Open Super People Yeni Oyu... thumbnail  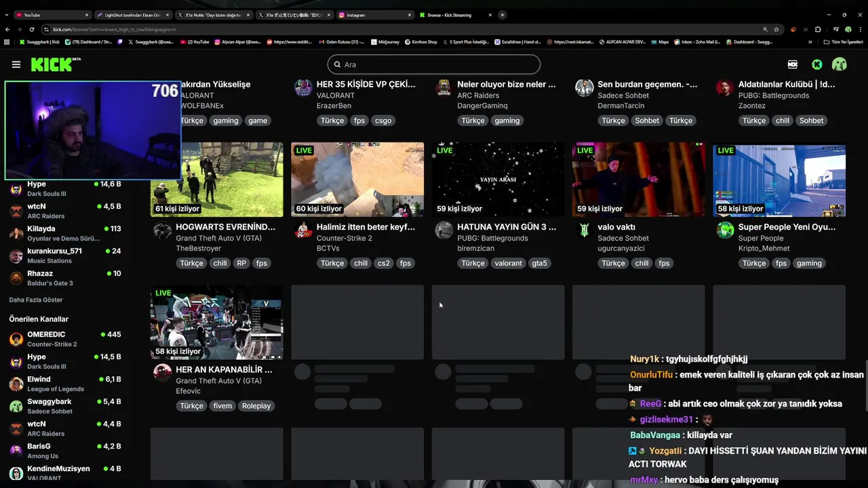(779, 180)
